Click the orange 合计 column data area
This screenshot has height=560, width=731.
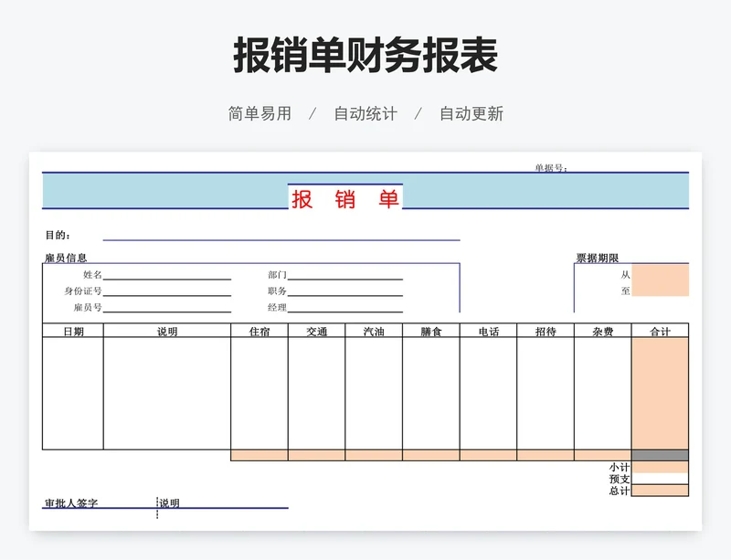click(660, 394)
